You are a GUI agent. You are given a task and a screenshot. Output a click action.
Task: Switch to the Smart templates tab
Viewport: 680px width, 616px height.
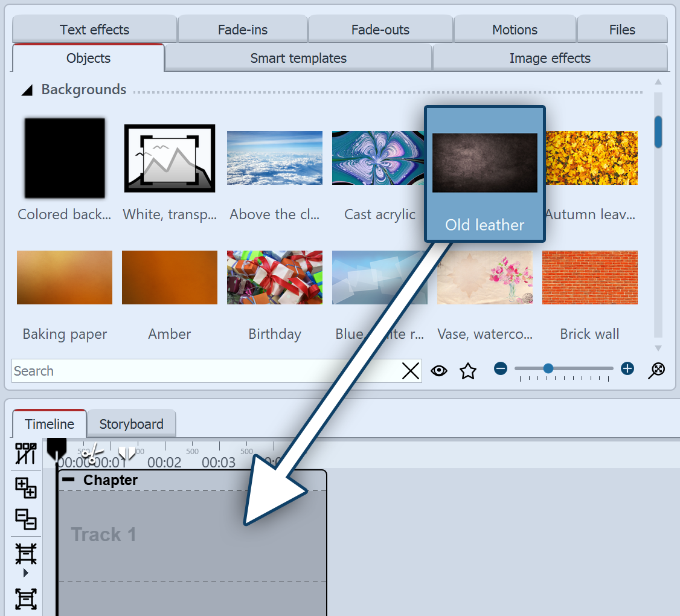[298, 58]
